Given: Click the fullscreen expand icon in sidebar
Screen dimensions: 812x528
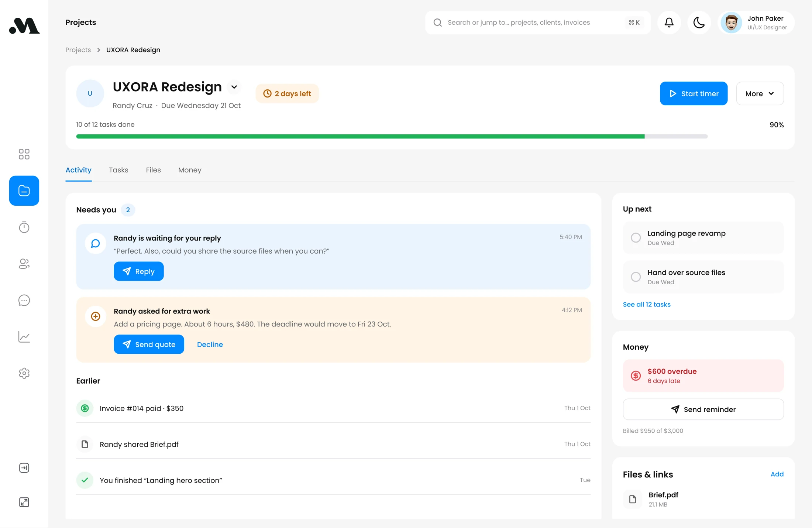Looking at the screenshot, I should coord(24,502).
